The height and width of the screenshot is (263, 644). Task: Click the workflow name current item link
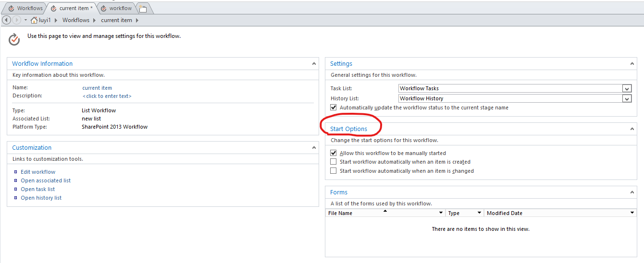97,88
